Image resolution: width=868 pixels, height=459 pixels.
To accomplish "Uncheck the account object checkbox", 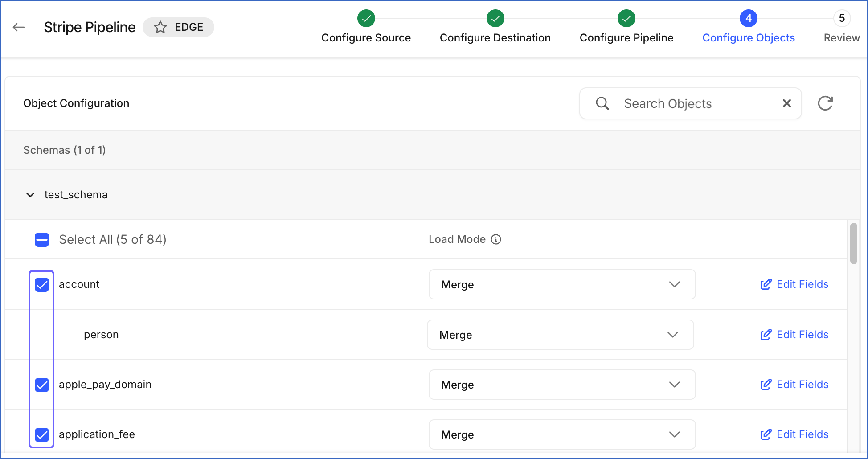I will (42, 284).
